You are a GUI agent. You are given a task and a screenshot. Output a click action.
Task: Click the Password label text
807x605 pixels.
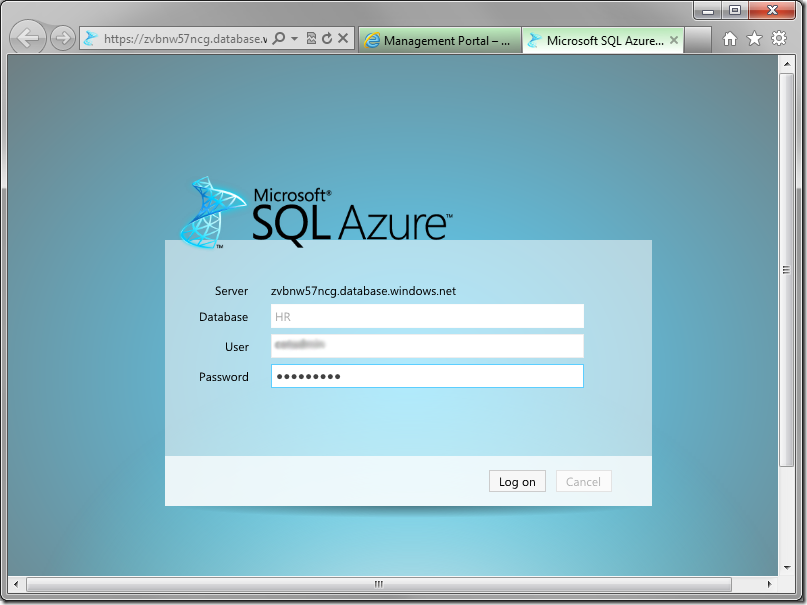pyautogui.click(x=224, y=377)
